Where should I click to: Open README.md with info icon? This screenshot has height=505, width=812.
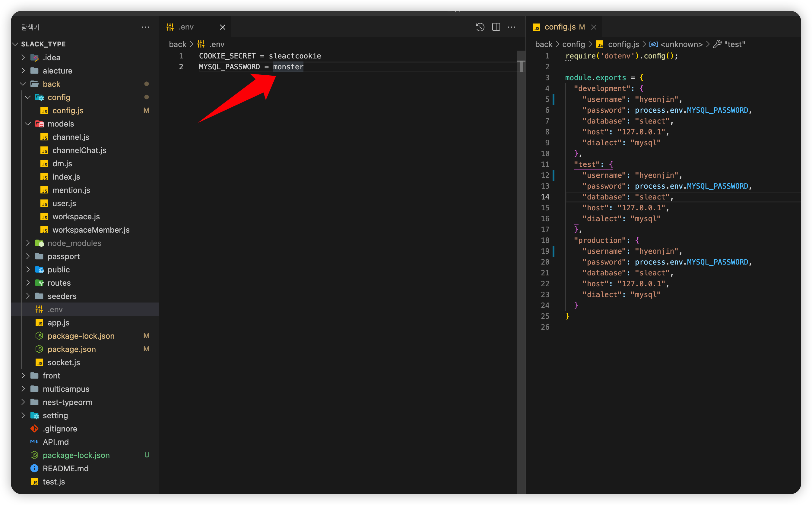65,468
